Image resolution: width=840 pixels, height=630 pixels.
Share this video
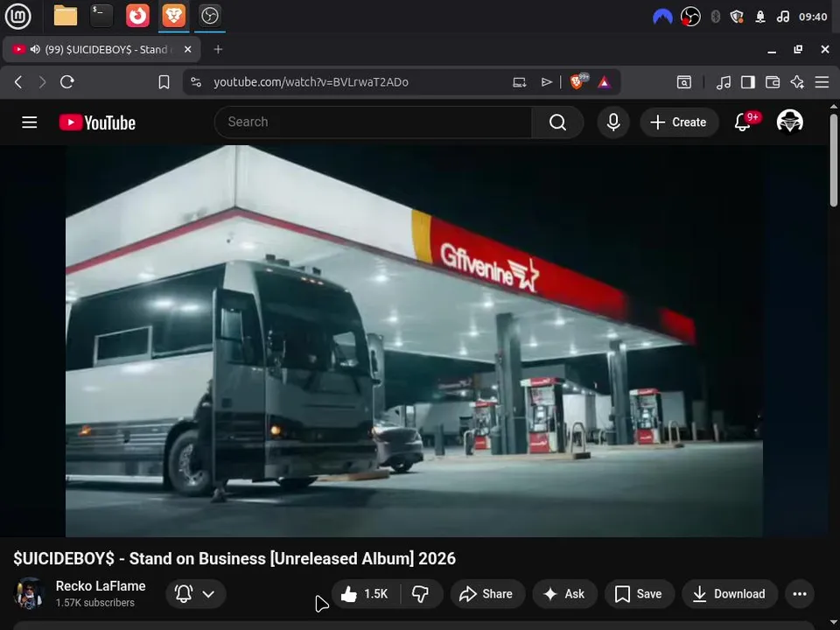point(486,593)
